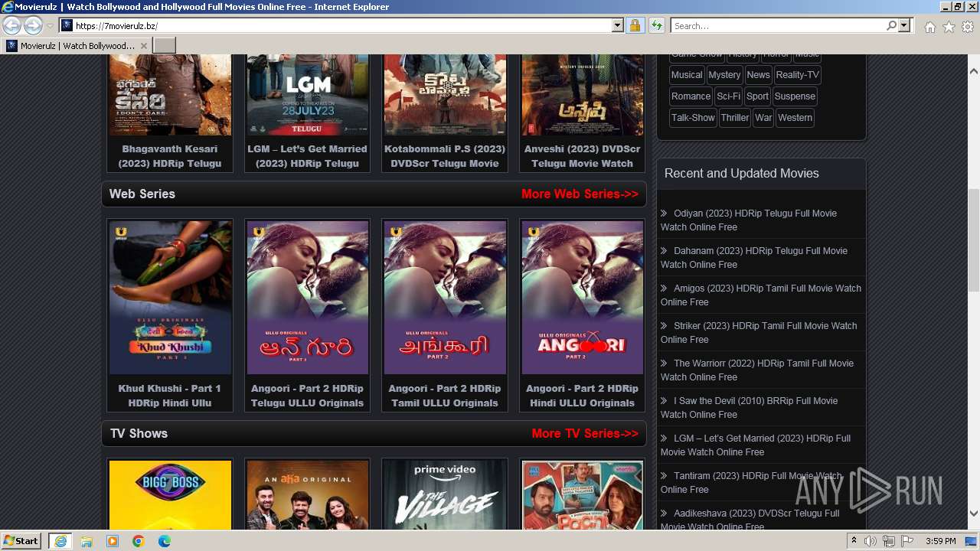Open Kotabommali P.S (2023) title link
This screenshot has width=980, height=551.
pyautogui.click(x=445, y=156)
